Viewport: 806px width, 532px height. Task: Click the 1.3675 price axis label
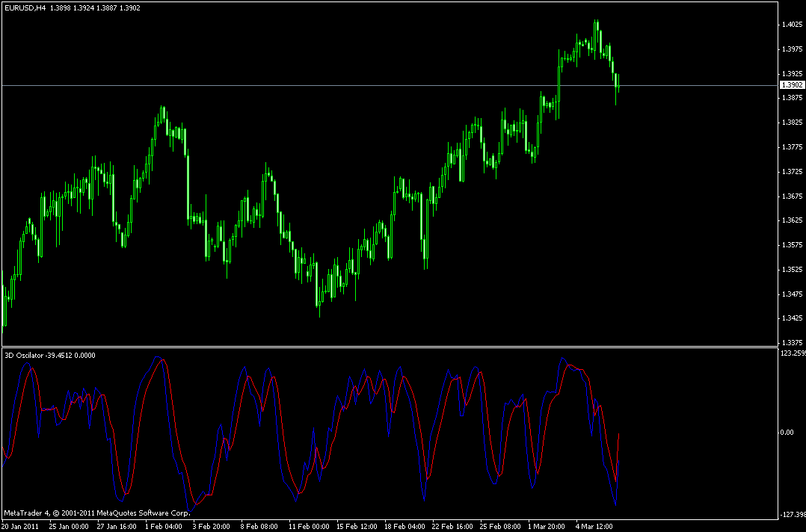pos(792,196)
